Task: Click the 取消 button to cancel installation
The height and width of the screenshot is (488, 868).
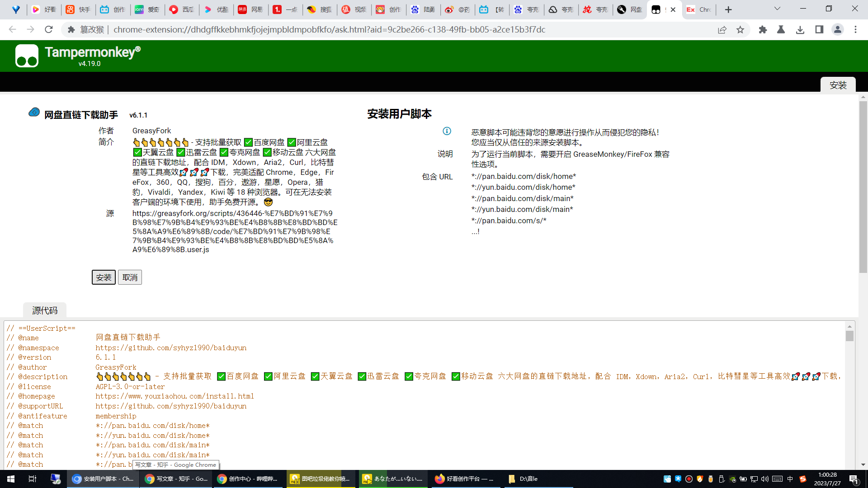Action: [x=130, y=277]
